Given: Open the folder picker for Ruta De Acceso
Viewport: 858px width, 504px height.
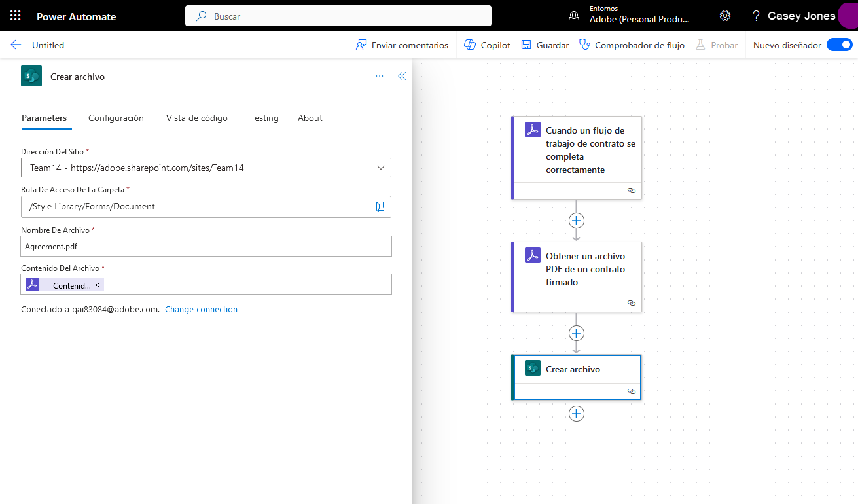Looking at the screenshot, I should 380,207.
